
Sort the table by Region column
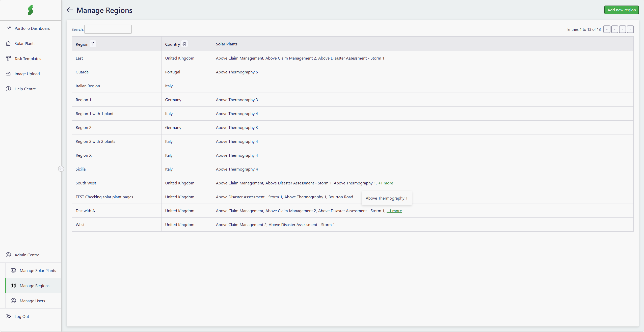pyautogui.click(x=93, y=44)
